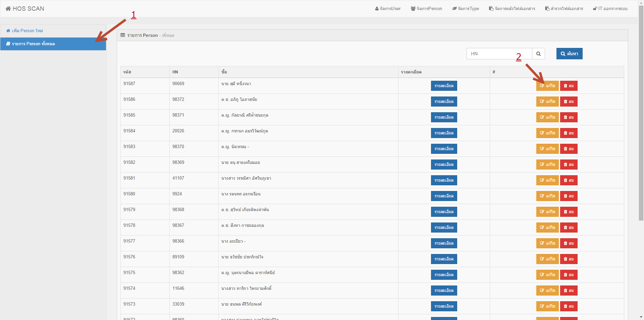Click the page vertical scrollbar thumb

point(641,114)
